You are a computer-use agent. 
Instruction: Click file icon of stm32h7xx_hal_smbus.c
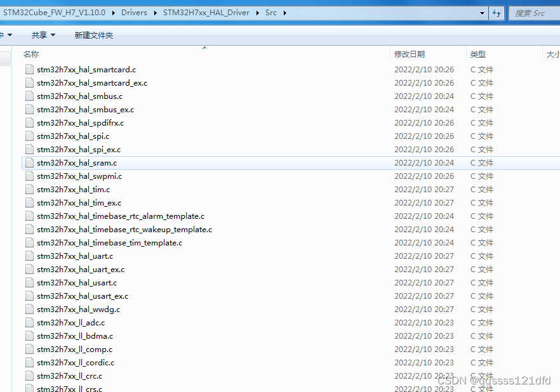point(30,96)
